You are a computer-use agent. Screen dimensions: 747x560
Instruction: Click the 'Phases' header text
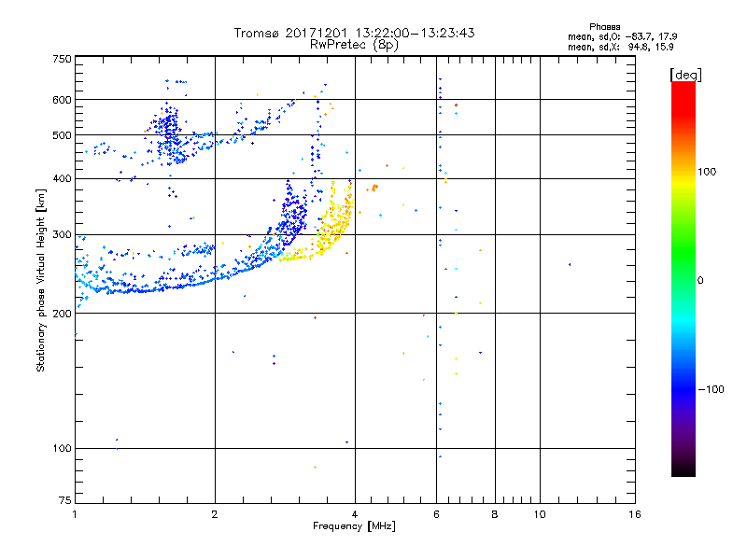tap(604, 27)
